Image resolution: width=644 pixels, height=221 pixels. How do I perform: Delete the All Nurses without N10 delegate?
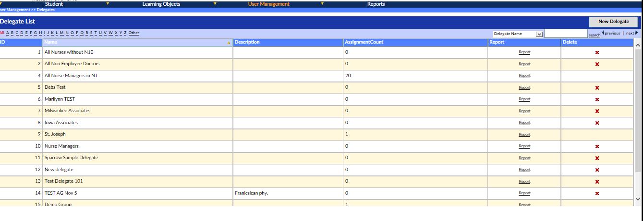click(597, 52)
